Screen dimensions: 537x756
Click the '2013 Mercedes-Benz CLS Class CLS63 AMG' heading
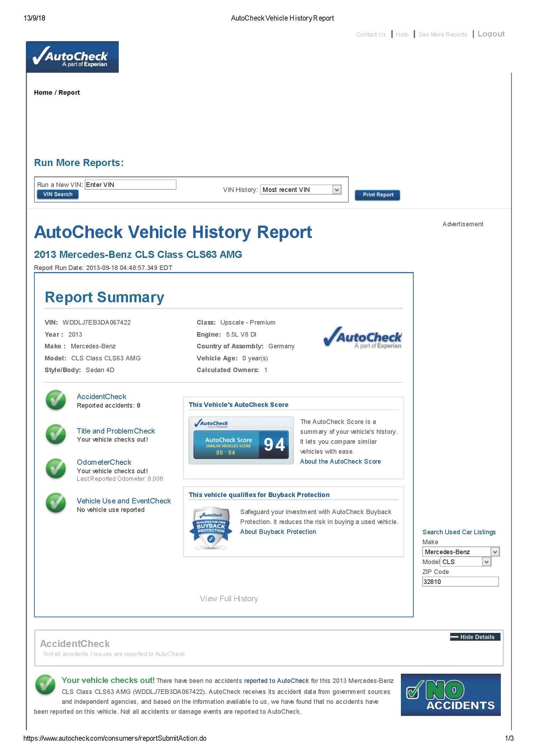point(138,255)
